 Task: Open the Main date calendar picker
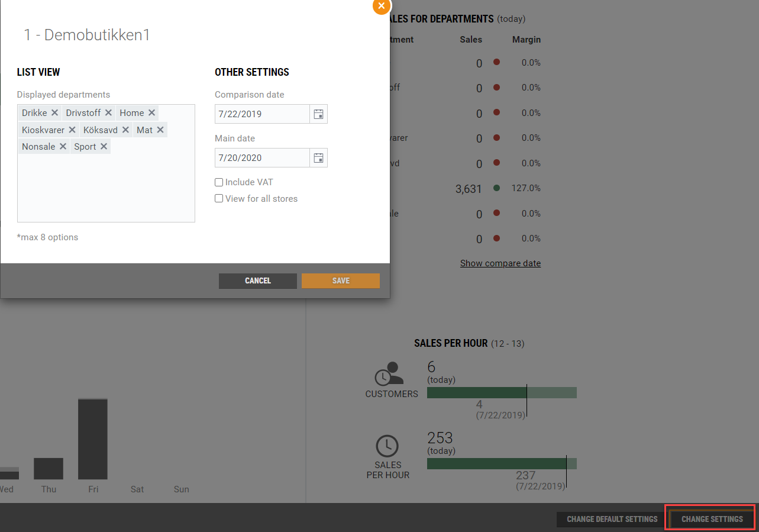click(318, 158)
